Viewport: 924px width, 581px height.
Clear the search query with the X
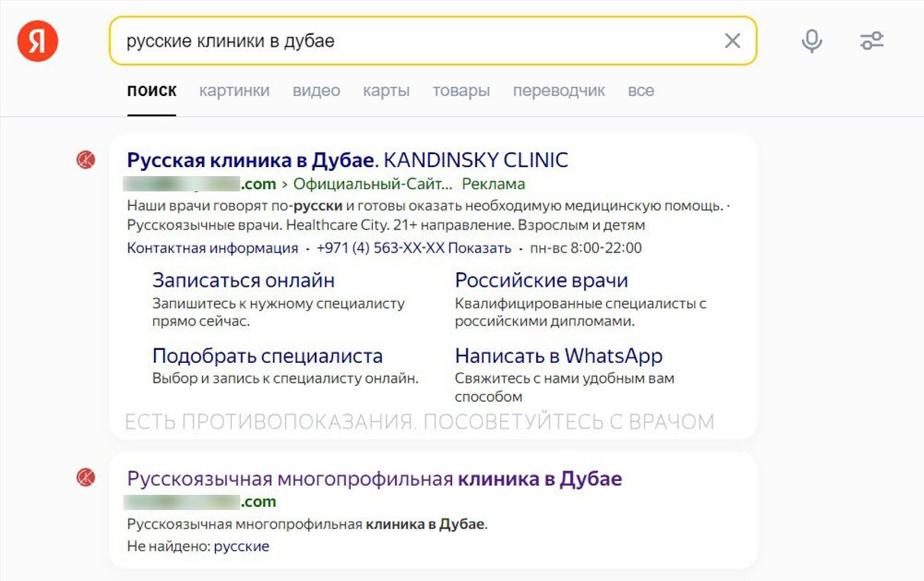coord(732,40)
